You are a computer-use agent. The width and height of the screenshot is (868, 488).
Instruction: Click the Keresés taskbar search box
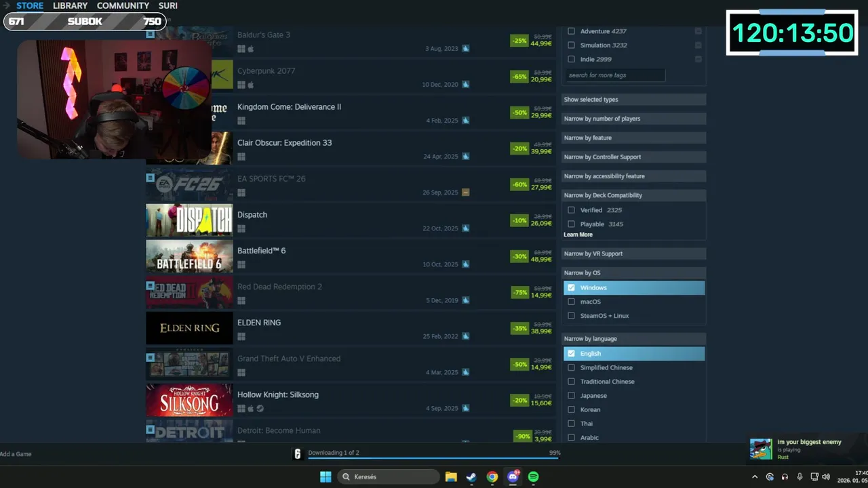389,477
